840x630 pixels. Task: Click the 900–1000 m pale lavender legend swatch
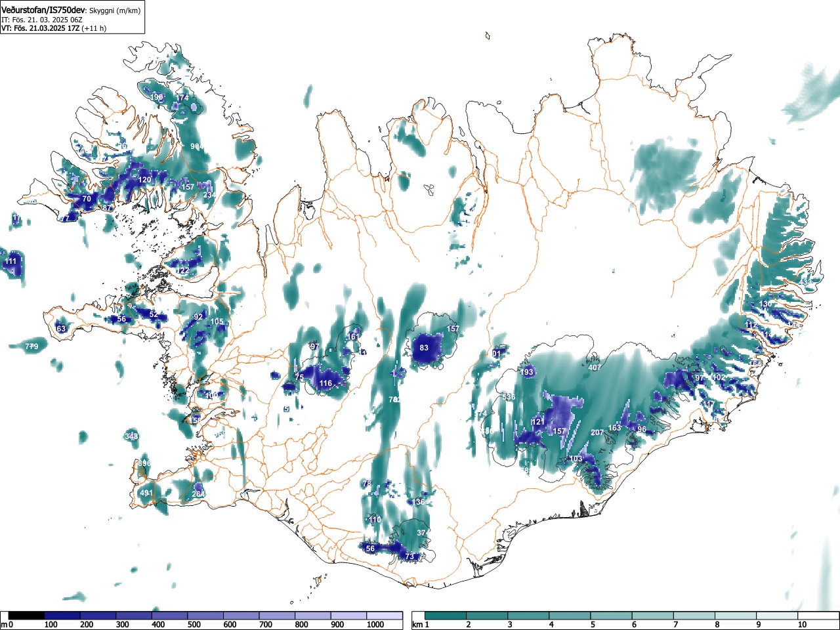[x=348, y=616]
